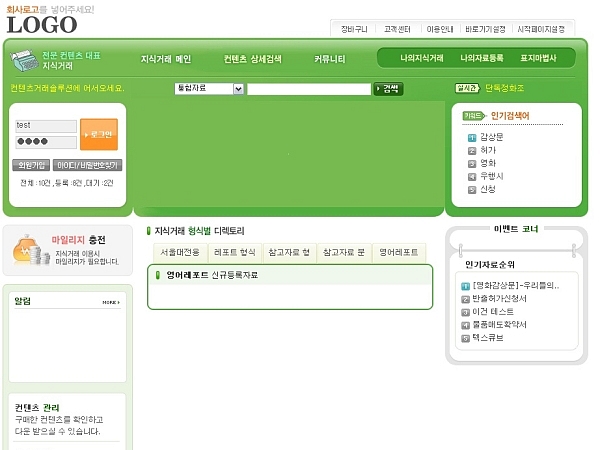Click the LOGO image at top left

point(42,24)
